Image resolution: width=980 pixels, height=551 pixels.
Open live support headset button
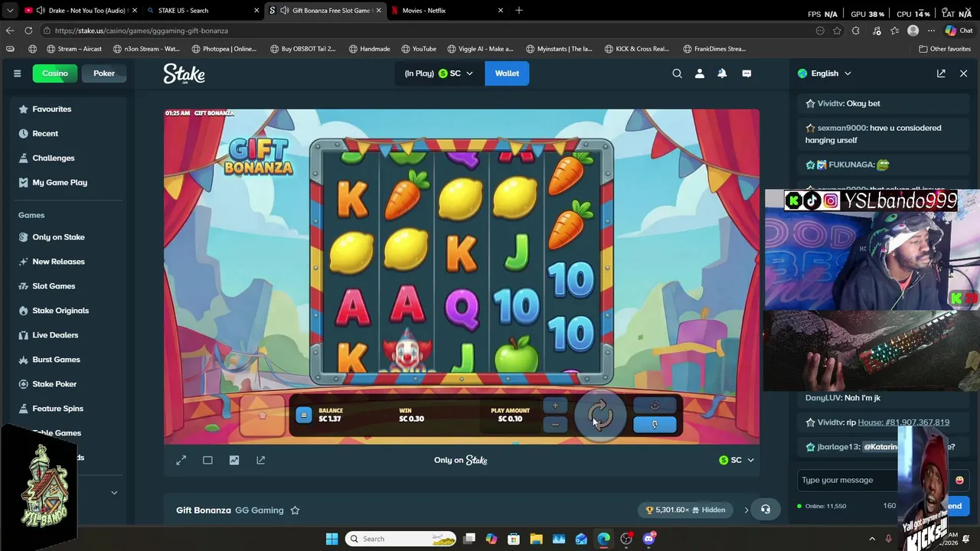point(765,510)
